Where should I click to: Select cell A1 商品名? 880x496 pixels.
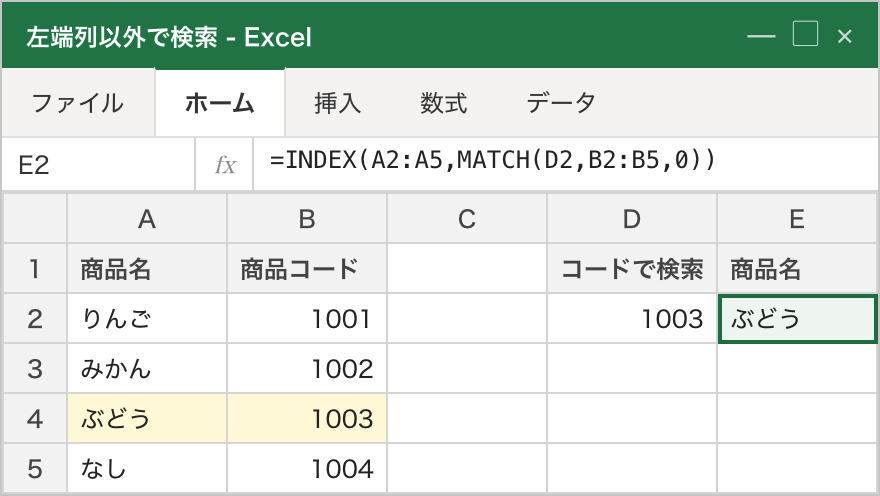147,268
